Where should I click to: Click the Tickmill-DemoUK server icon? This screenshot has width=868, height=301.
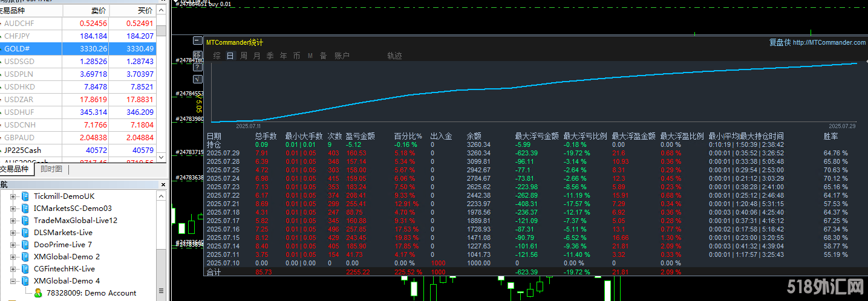pyautogui.click(x=25, y=196)
